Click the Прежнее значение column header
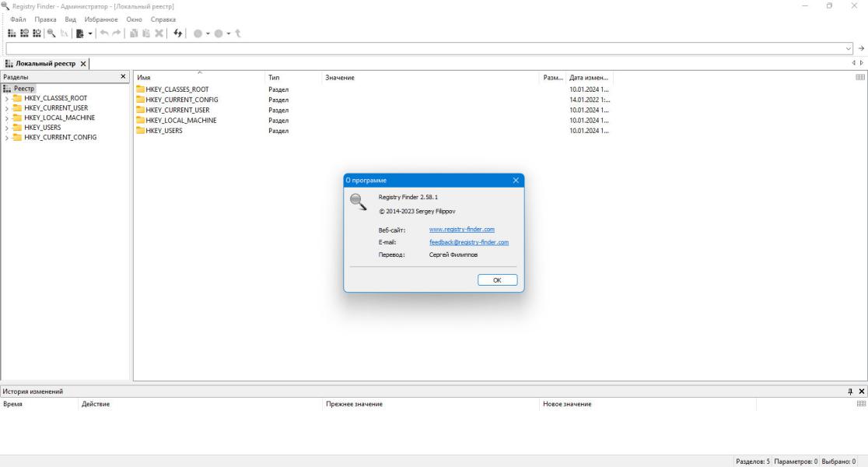This screenshot has height=467, width=868. tap(431, 404)
